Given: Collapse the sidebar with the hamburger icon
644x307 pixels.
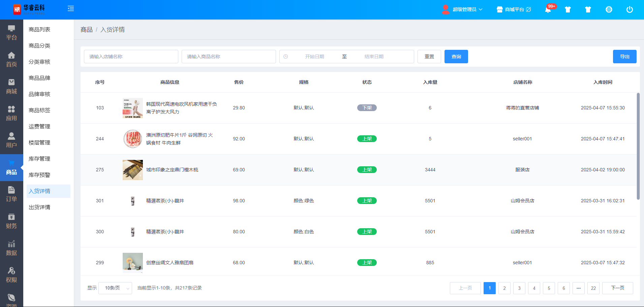Looking at the screenshot, I should (71, 9).
